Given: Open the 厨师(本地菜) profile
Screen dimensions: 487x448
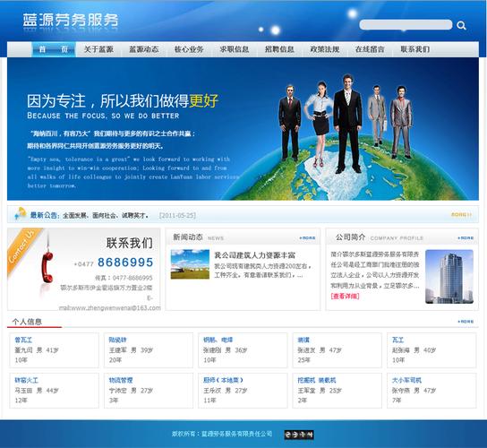Looking at the screenshot, I should click(223, 380).
